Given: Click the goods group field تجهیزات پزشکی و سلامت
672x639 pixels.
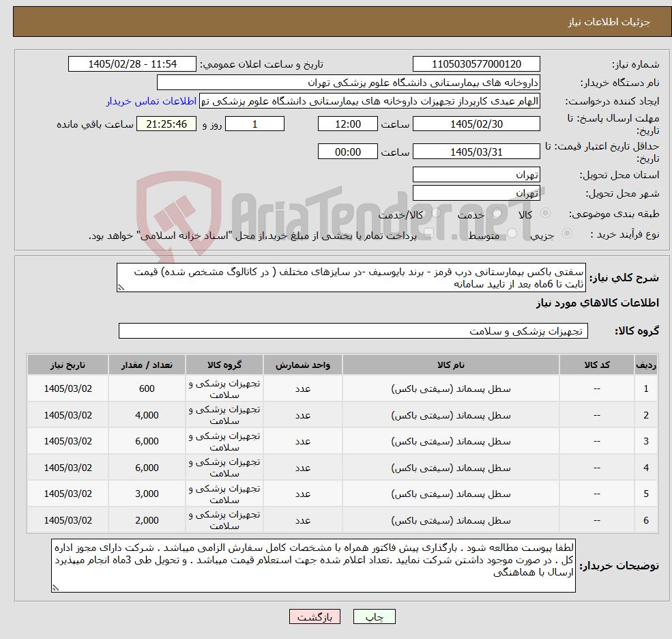Looking at the screenshot, I should point(353,330).
